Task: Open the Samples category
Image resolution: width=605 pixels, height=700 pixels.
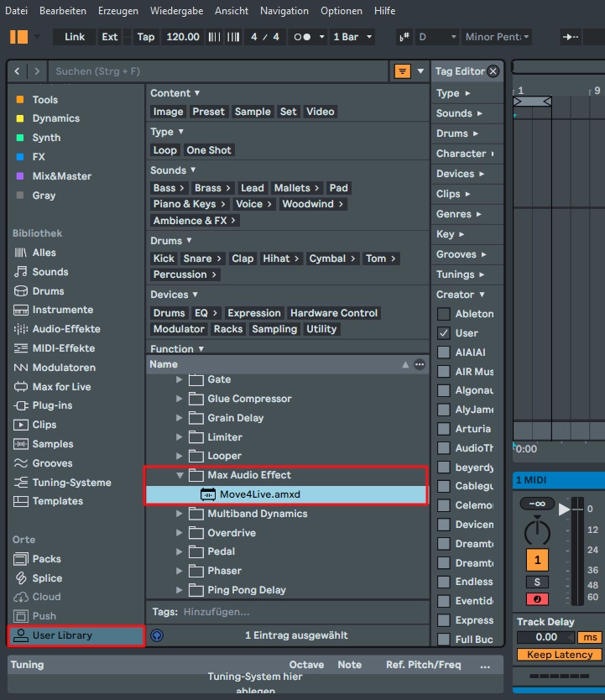Action: click(44, 444)
